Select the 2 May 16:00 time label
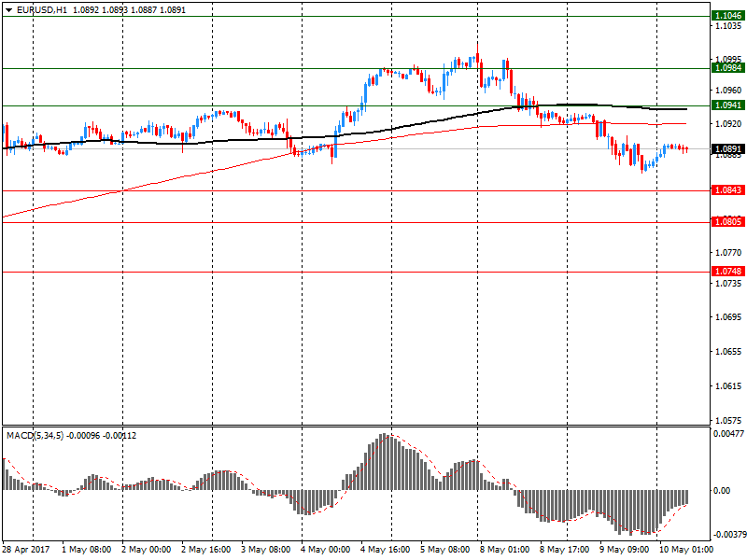This screenshot has height=560, width=747. [206, 550]
